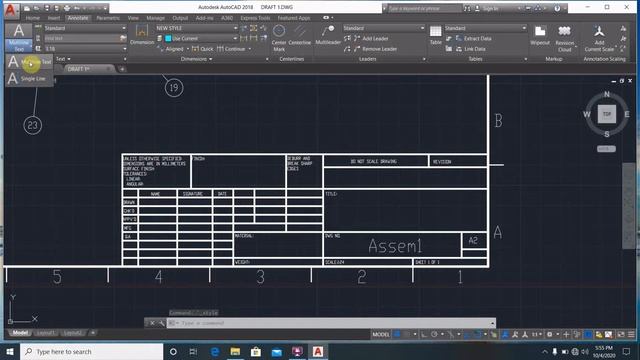Screen dimensions: 640x360
Task: Switch to the Parametric ribbon tab
Action: [x=108, y=18]
